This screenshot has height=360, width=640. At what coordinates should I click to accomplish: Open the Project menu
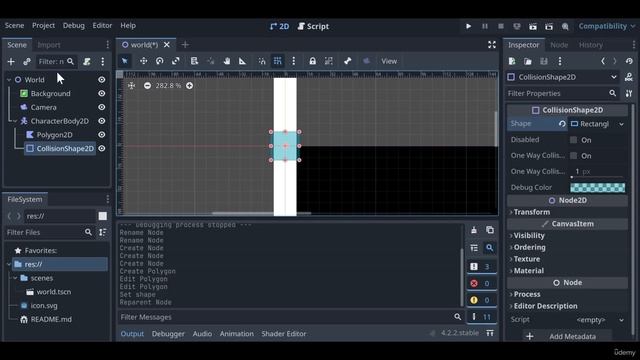pyautogui.click(x=43, y=25)
